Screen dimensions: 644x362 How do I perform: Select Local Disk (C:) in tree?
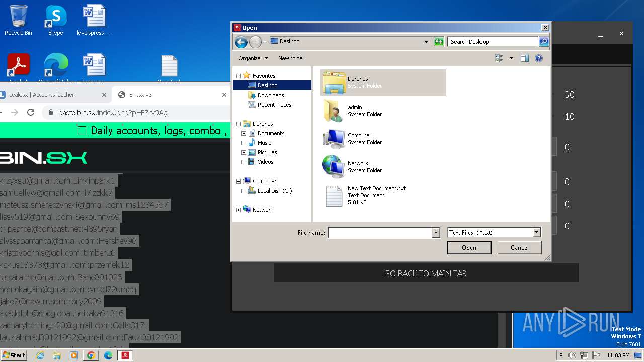pyautogui.click(x=274, y=191)
